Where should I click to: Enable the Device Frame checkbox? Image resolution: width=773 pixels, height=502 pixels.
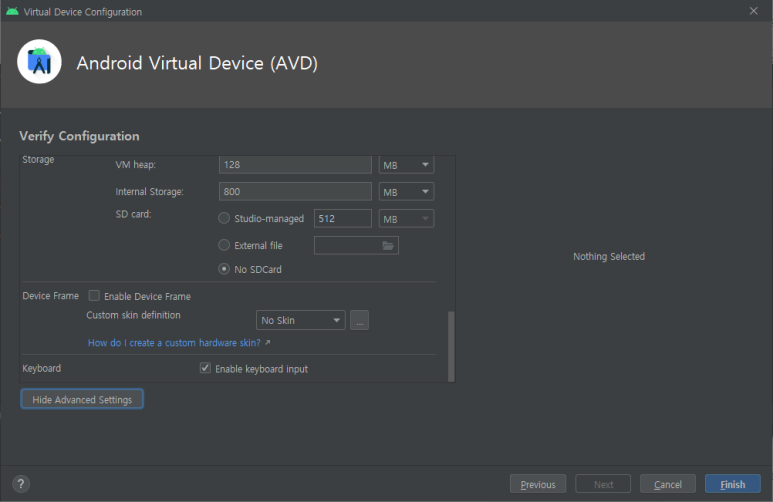(94, 295)
